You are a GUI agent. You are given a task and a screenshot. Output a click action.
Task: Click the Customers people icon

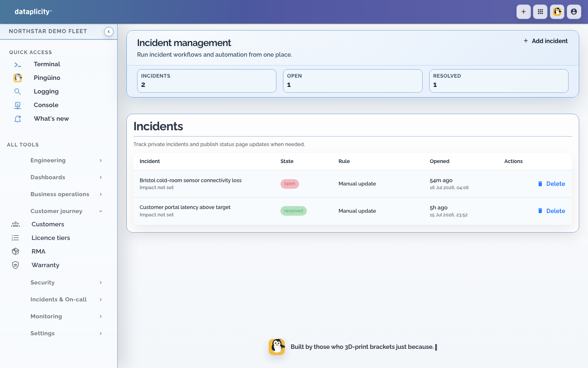tap(15, 224)
